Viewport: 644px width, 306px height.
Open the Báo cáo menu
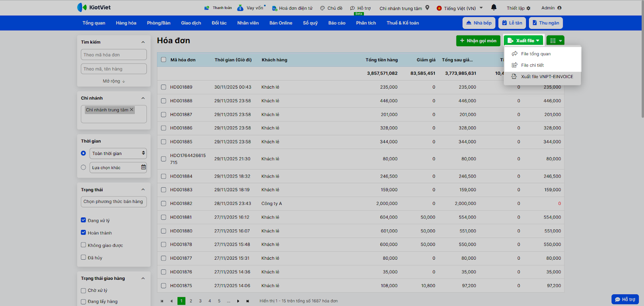point(336,23)
